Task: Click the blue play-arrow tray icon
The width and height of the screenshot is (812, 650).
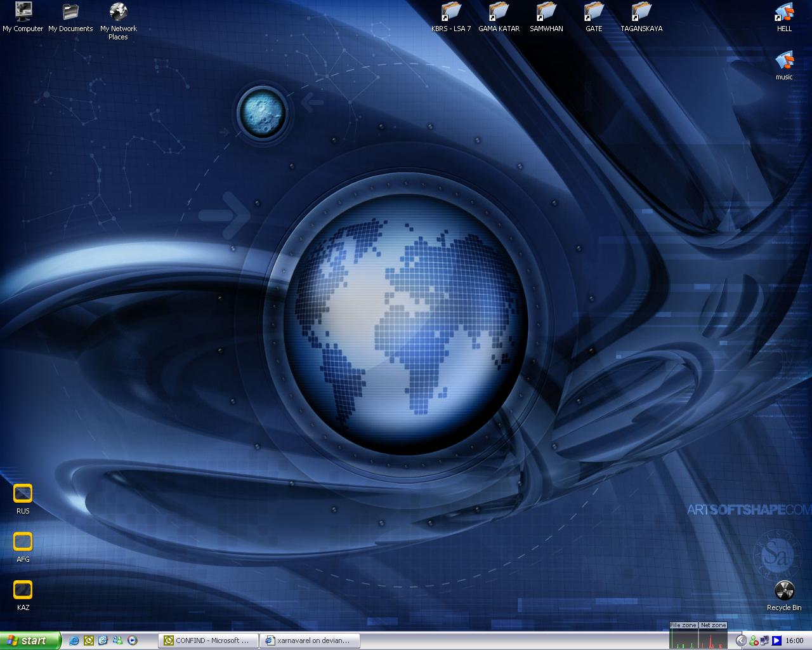Action: click(776, 640)
